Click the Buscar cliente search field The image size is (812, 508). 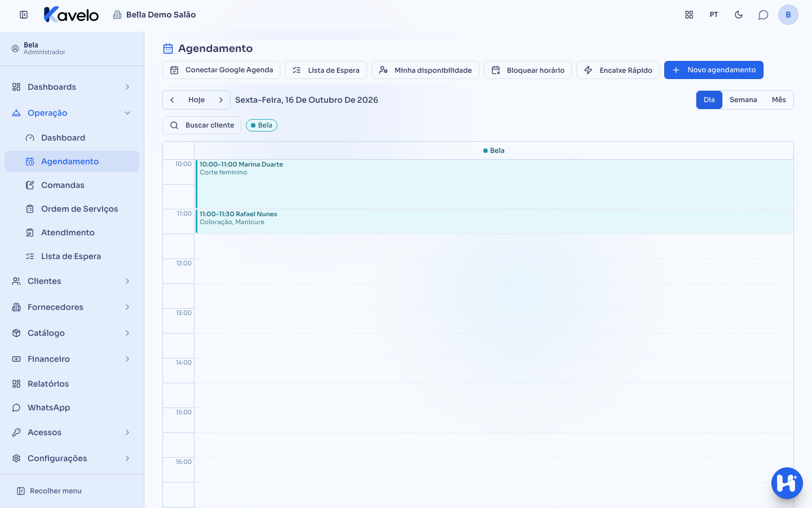pos(202,125)
